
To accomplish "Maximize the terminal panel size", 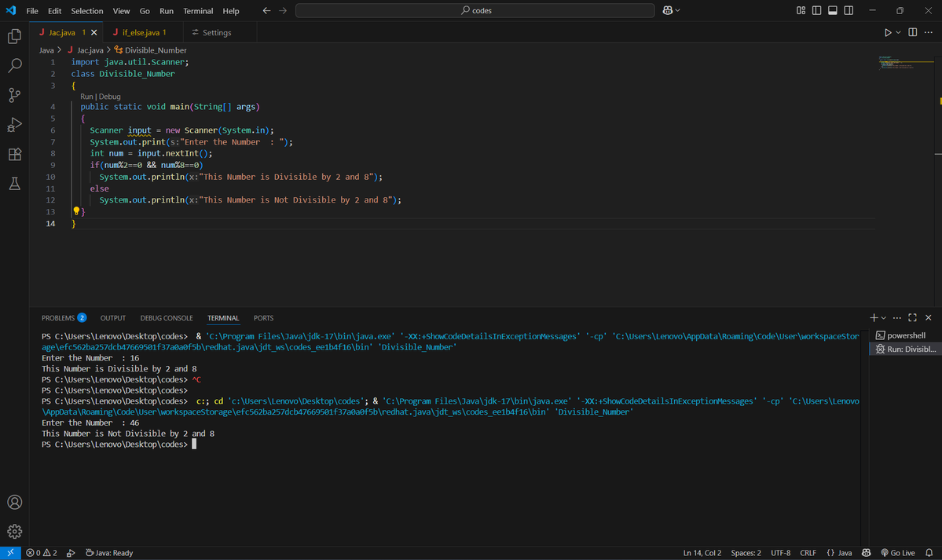I will pos(913,318).
